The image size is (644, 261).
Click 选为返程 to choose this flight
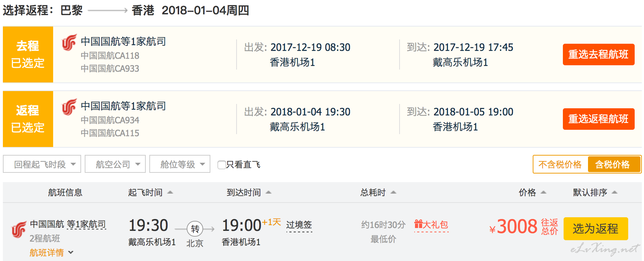click(596, 229)
